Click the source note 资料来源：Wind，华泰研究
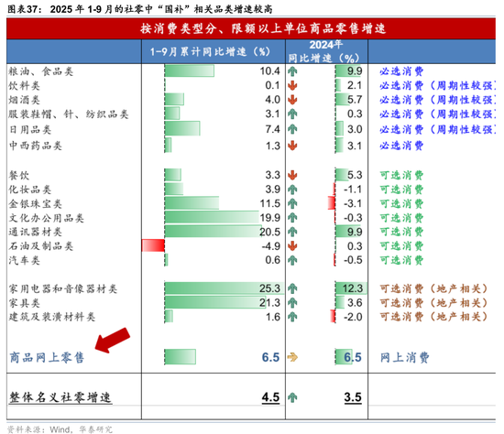Viewport: 504px width, 434px height. [60, 429]
